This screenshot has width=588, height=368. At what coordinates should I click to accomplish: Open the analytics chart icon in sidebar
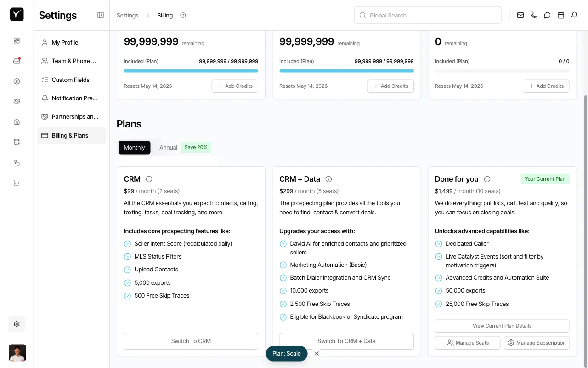click(17, 183)
